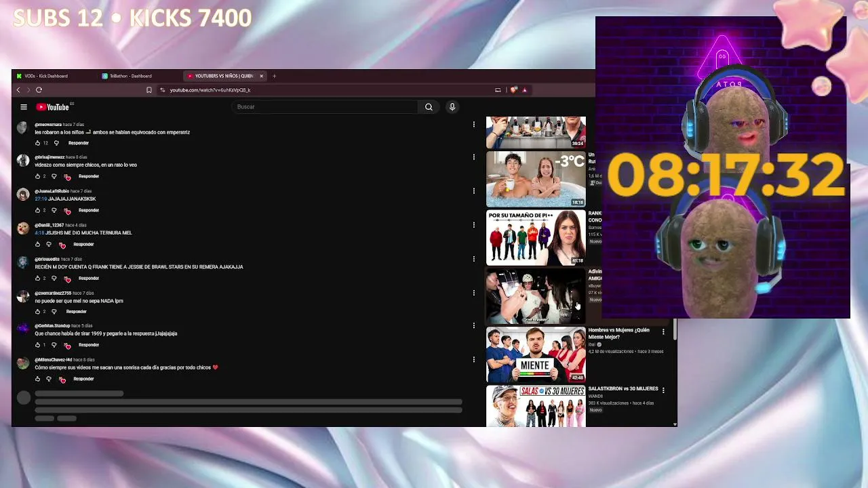Open options menu for @meowxmara comment

[473, 124]
